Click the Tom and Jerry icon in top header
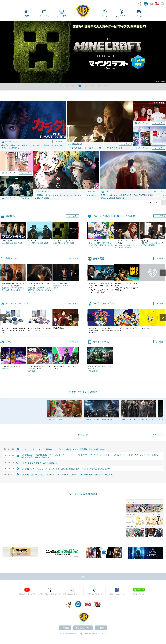 coord(157,4)
